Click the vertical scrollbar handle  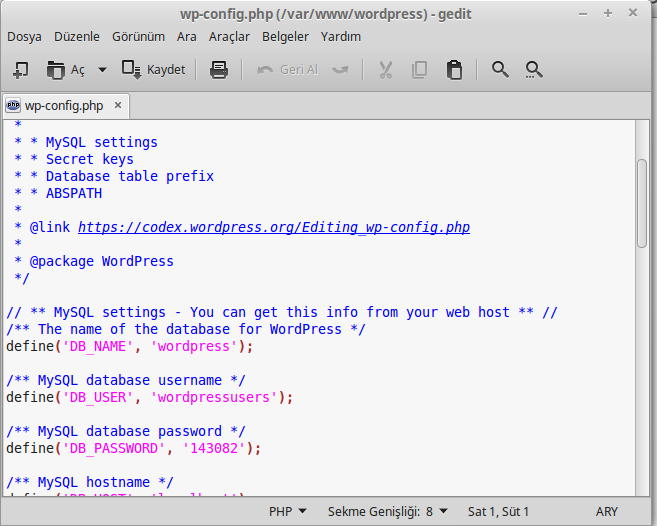point(642,204)
